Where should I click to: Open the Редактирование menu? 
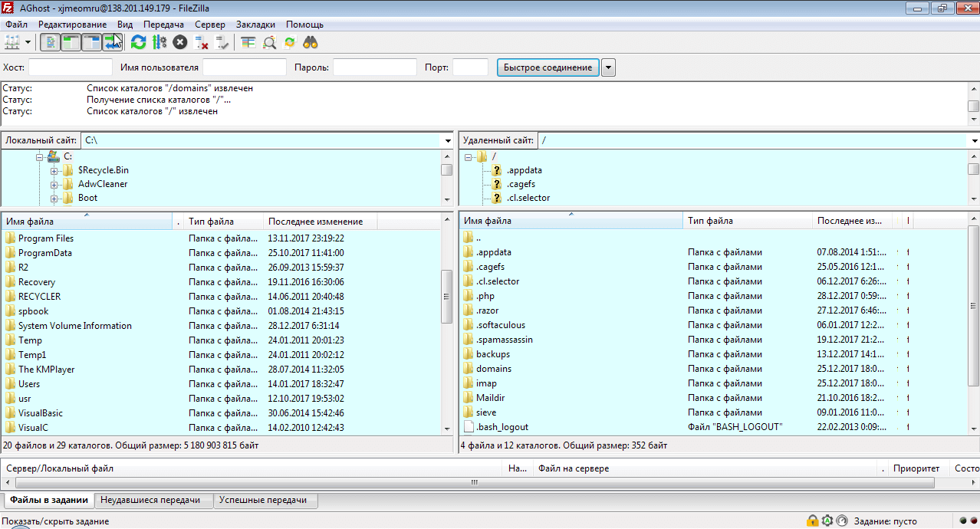coord(73,25)
